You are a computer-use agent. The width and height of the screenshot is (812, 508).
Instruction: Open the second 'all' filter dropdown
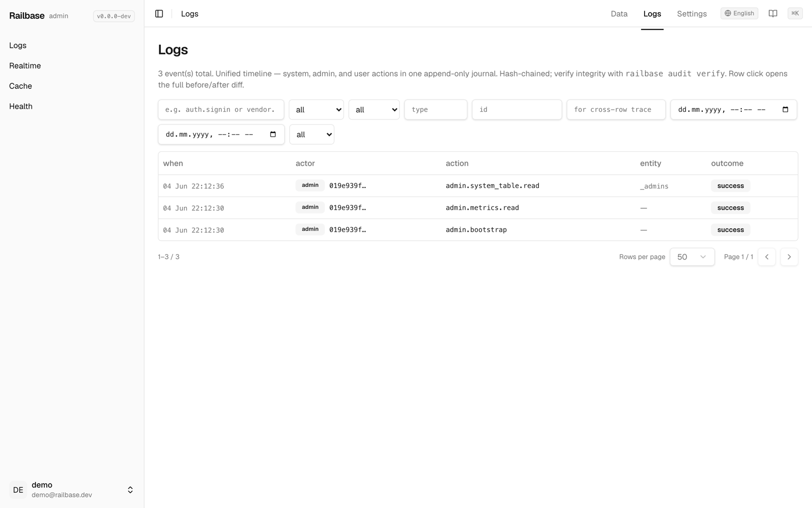pos(374,110)
